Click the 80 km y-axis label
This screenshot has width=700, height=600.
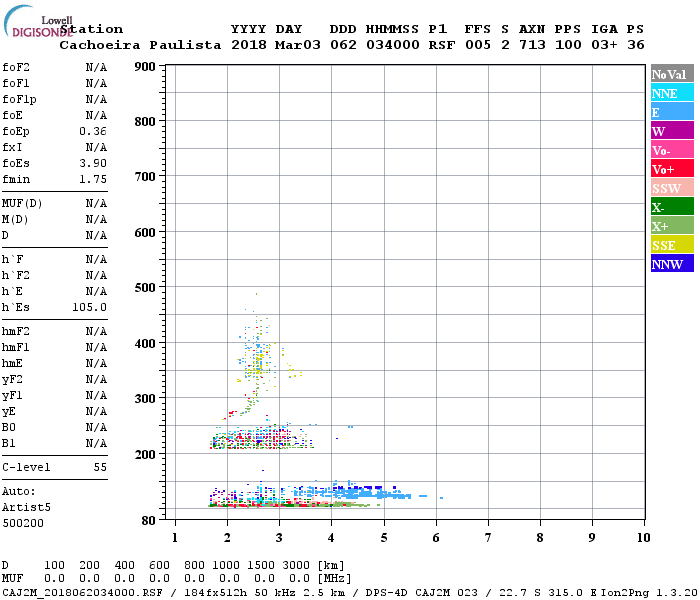[x=149, y=520]
